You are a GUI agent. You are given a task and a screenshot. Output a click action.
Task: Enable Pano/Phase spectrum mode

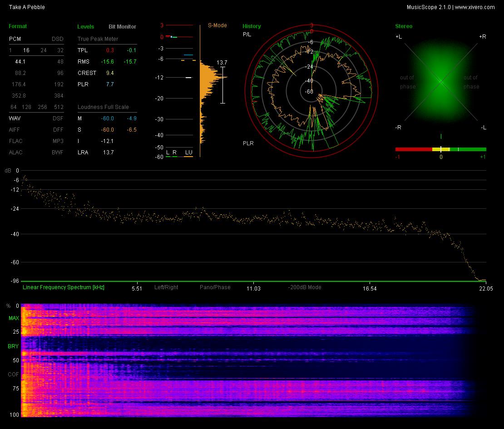(215, 287)
